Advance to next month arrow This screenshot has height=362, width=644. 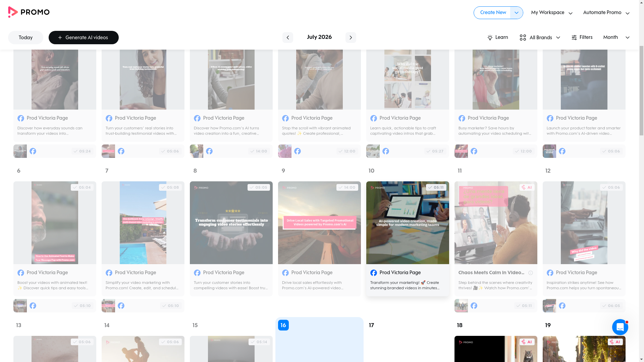tap(351, 38)
